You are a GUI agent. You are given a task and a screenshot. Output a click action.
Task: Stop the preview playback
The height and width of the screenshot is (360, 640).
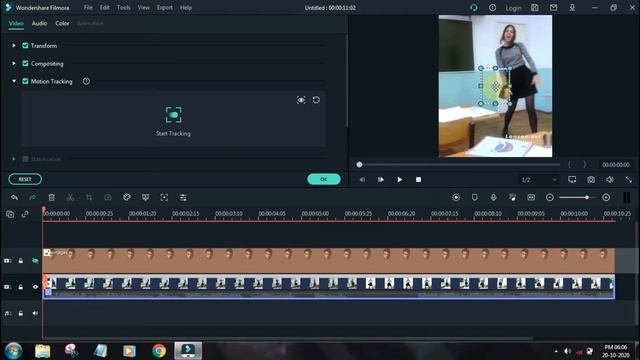tap(418, 180)
